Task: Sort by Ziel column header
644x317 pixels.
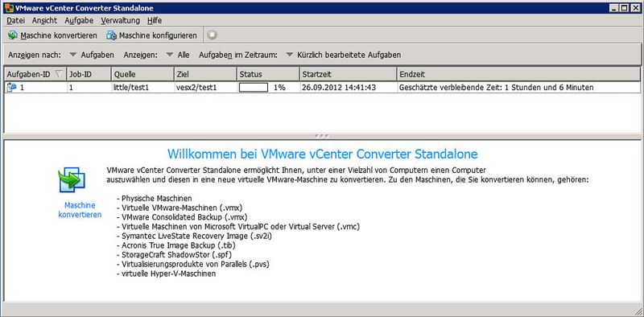Action: pyautogui.click(x=205, y=74)
